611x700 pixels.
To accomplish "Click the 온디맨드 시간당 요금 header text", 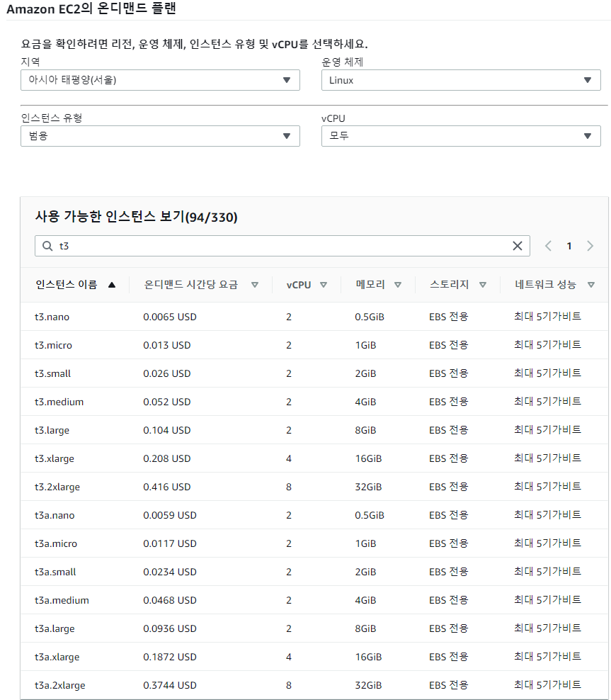I will pyautogui.click(x=191, y=284).
